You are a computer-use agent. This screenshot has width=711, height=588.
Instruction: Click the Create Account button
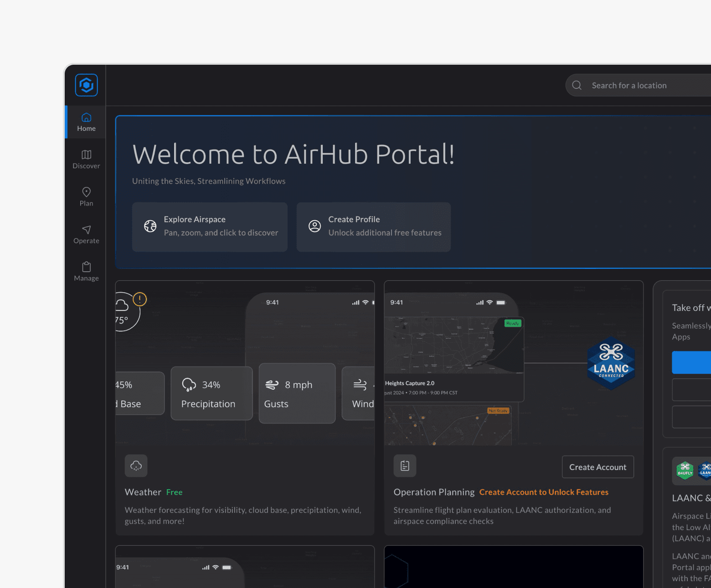(598, 467)
